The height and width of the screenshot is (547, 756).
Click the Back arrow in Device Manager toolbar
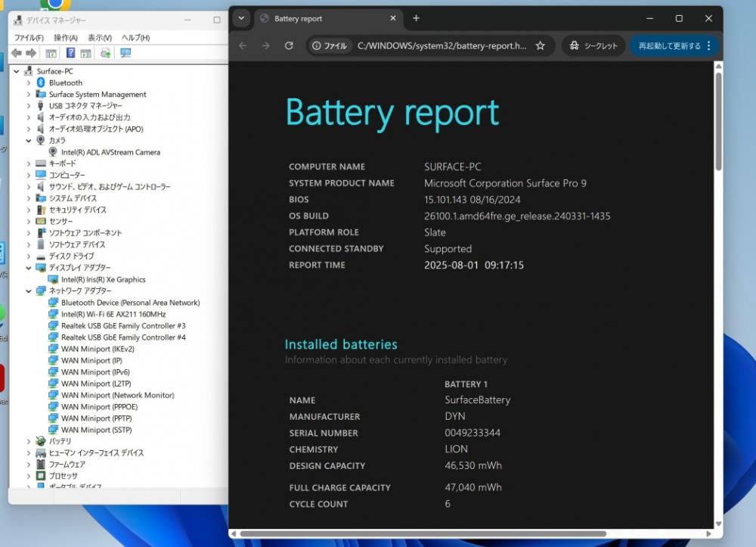point(17,53)
